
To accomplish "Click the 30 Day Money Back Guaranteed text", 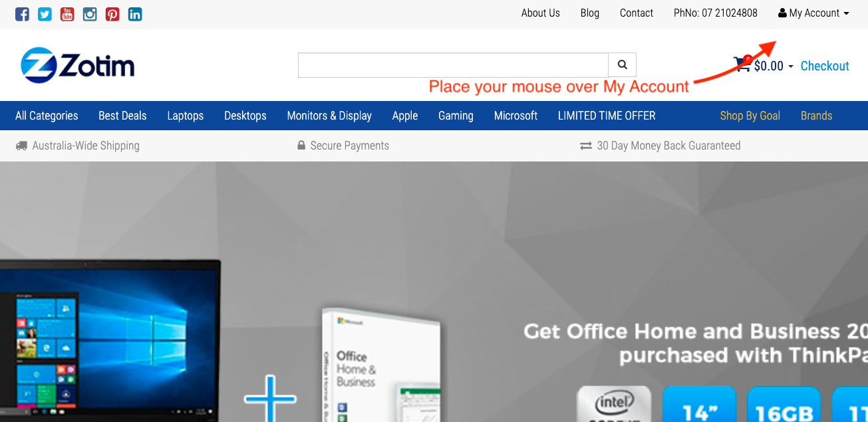I will [668, 146].
